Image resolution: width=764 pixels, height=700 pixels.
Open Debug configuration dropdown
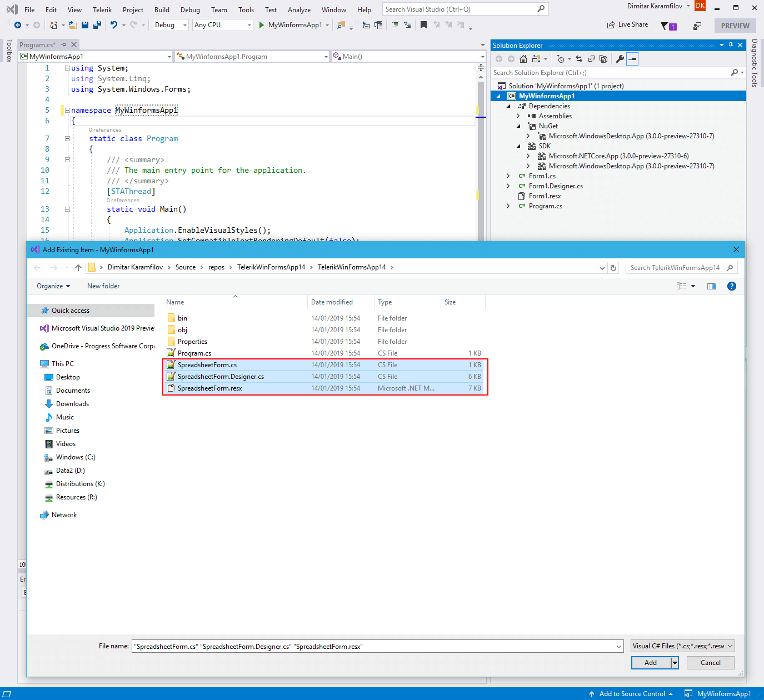171,25
